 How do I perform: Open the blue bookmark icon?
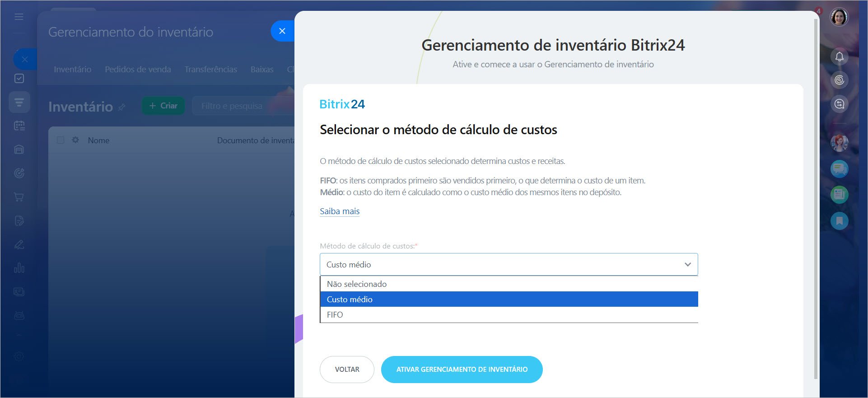[840, 221]
